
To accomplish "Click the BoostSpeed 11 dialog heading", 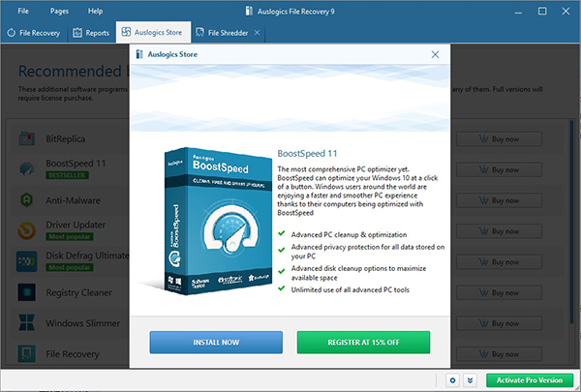I will [x=307, y=153].
